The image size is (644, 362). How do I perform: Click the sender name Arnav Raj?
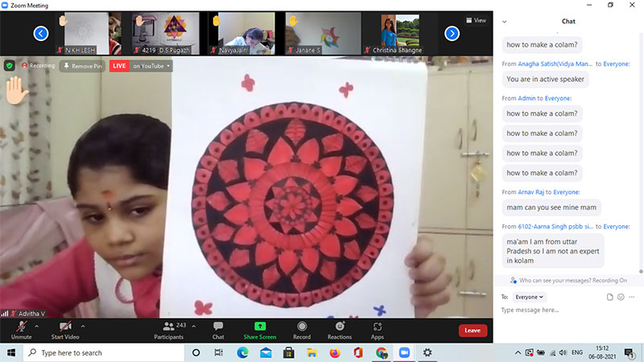click(x=530, y=192)
